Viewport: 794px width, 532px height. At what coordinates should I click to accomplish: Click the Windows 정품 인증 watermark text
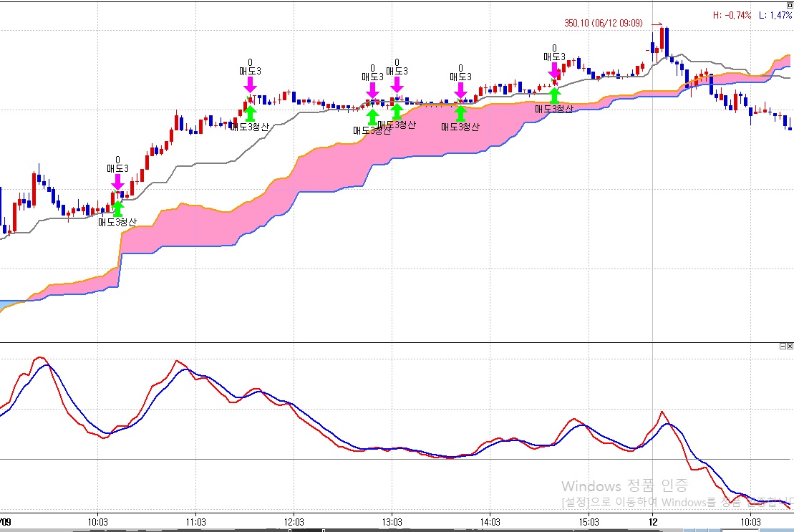pos(624,486)
